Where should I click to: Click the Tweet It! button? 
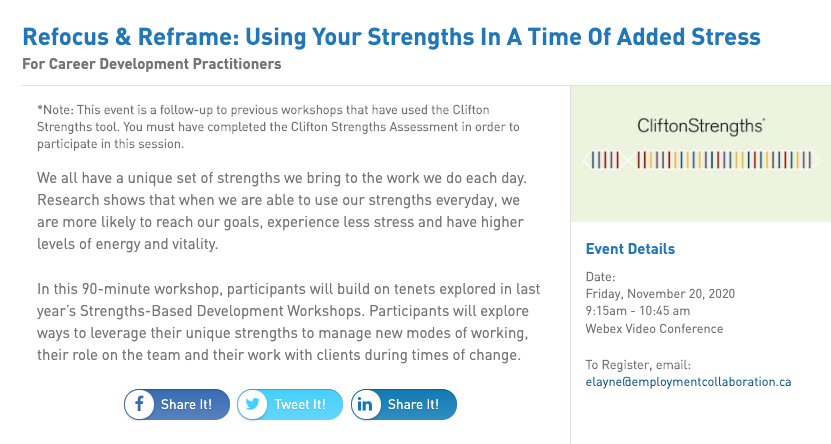point(290,404)
